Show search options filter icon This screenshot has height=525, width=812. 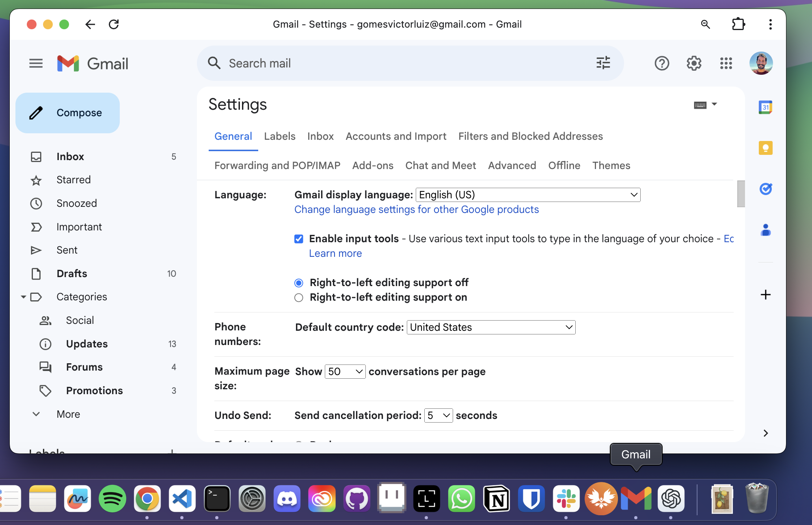pos(603,63)
